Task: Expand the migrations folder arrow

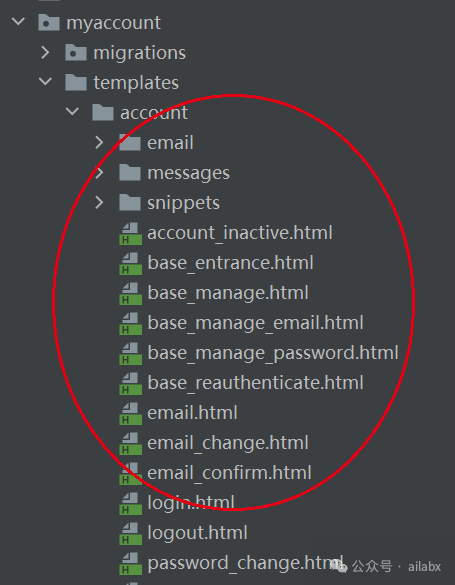Action: pyautogui.click(x=45, y=53)
